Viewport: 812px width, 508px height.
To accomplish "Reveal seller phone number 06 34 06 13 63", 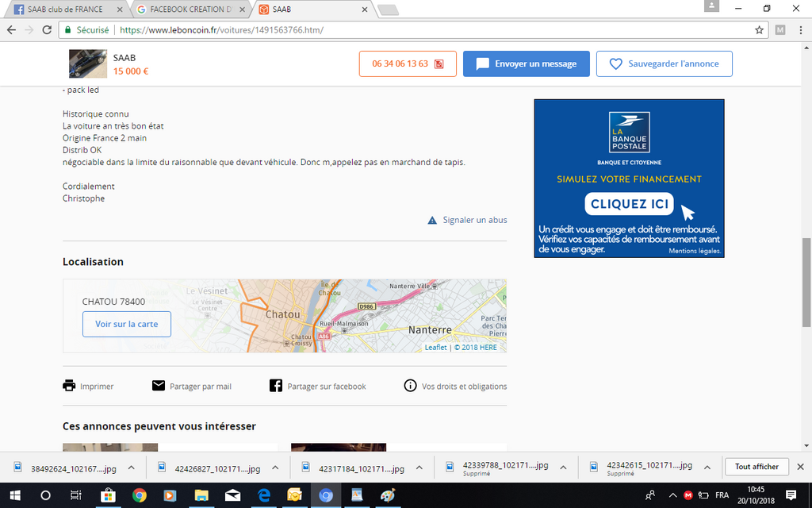I will coord(408,63).
